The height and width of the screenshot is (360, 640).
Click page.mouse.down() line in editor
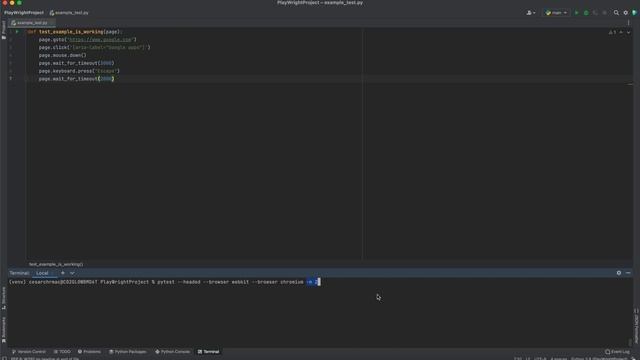tap(62, 55)
